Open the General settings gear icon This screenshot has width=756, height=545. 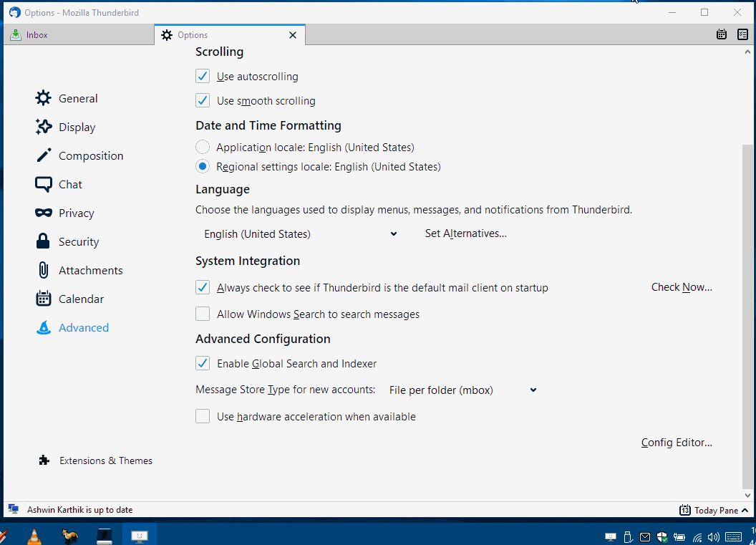pos(44,98)
